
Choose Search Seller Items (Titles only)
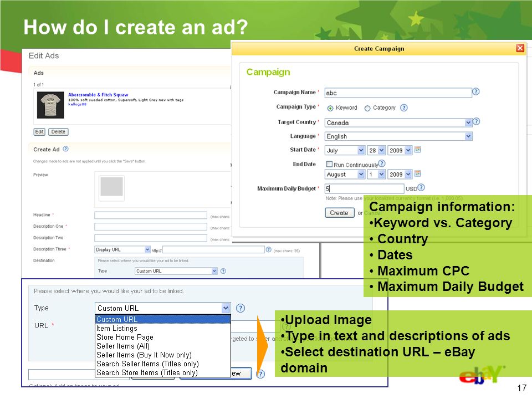click(163, 364)
